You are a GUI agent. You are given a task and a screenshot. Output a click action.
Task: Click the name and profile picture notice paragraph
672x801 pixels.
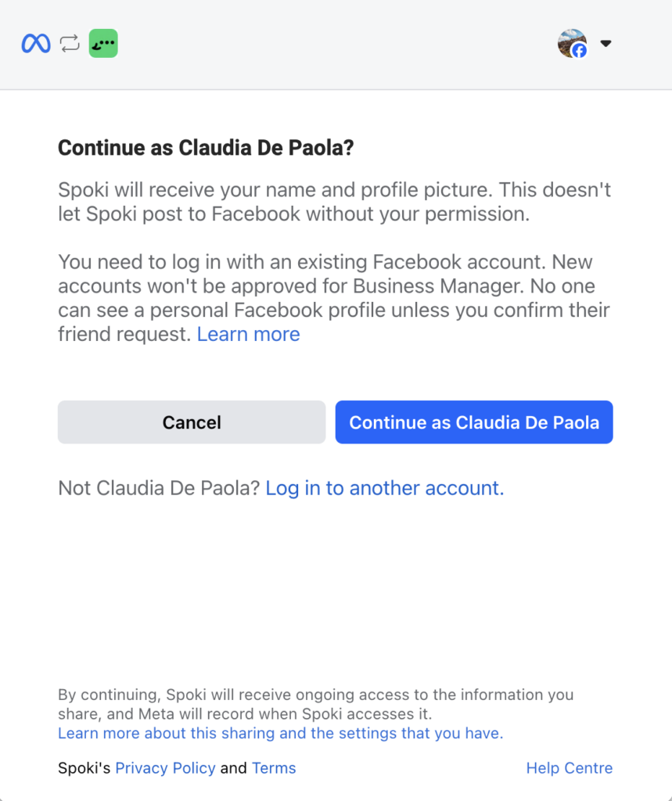coord(334,202)
